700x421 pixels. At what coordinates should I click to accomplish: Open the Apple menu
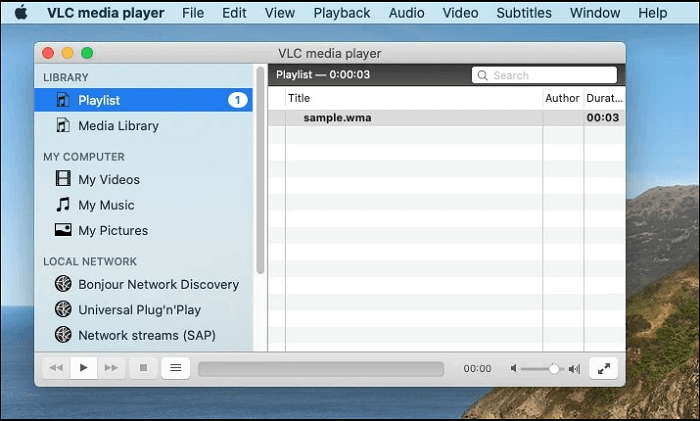click(20, 13)
